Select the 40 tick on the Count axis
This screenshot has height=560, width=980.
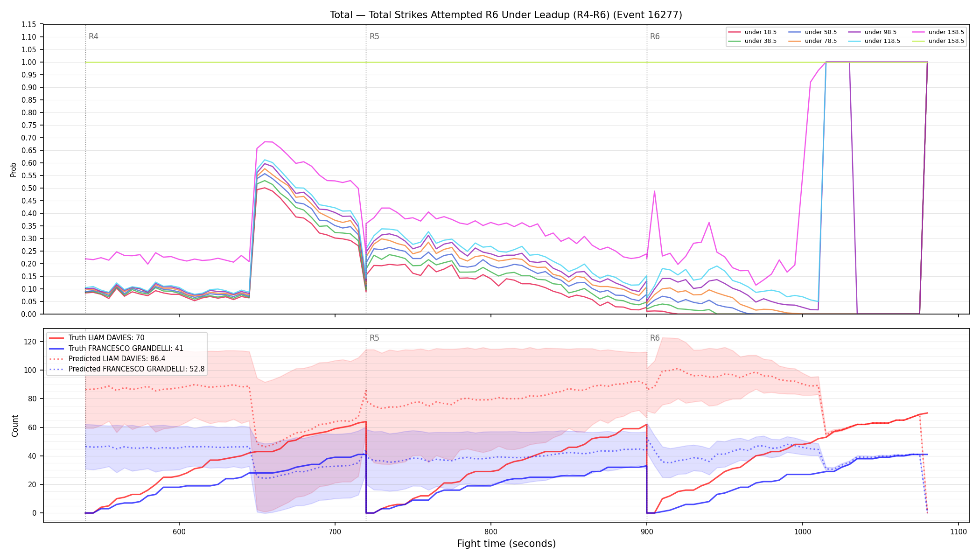[33, 456]
